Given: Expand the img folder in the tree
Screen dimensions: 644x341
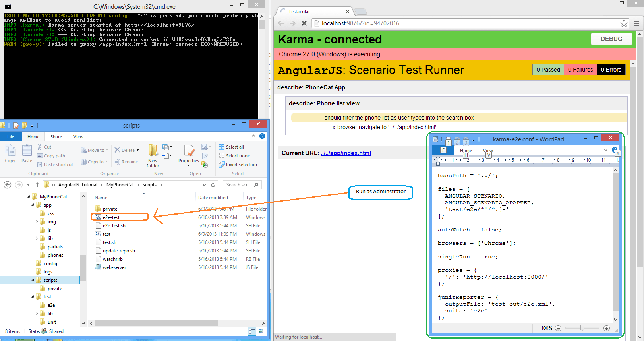Looking at the screenshot, I should coord(37,222).
